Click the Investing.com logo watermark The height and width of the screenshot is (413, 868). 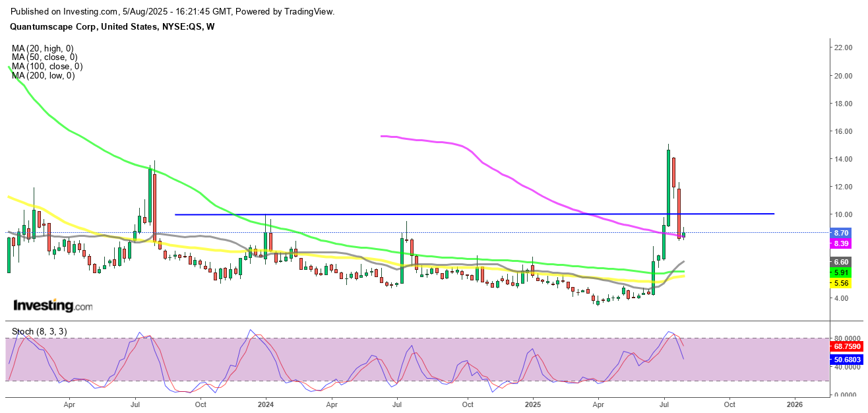coord(53,306)
